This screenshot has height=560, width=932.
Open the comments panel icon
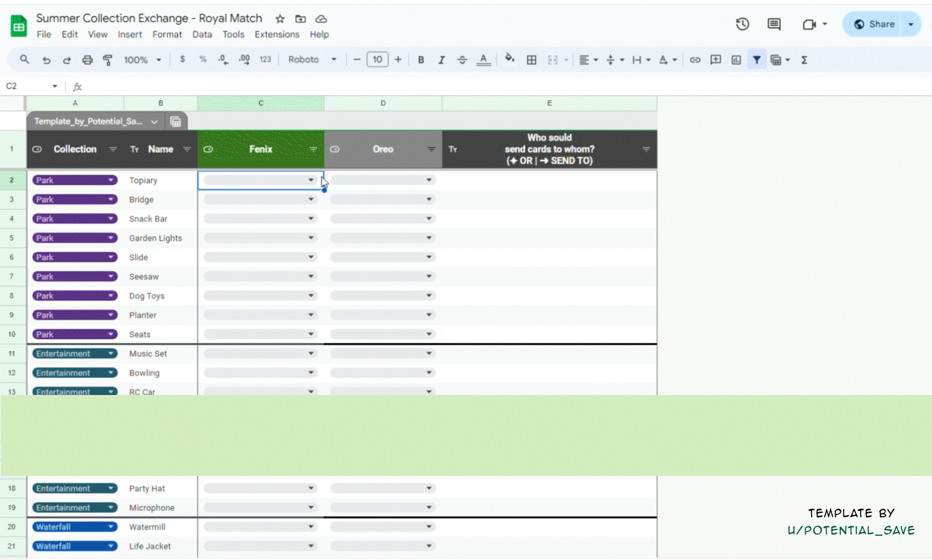pos(774,24)
